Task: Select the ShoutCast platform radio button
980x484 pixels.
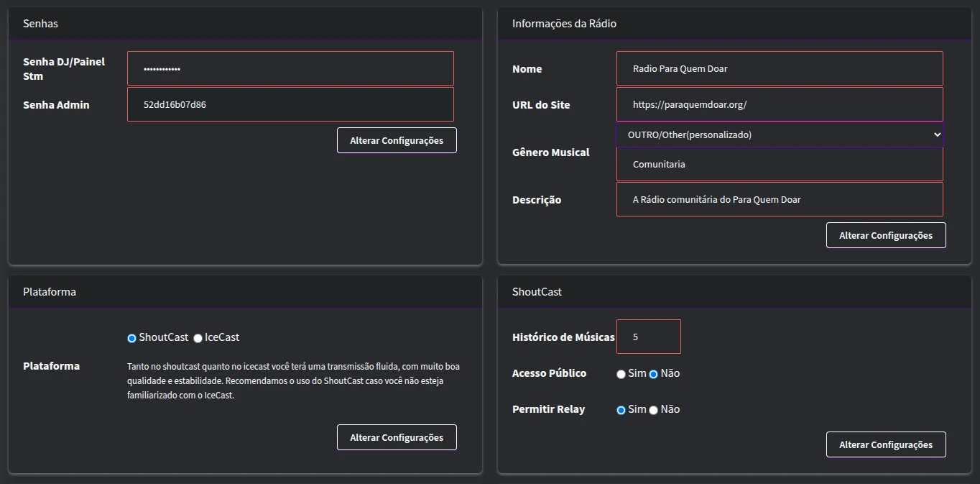Action: [x=131, y=338]
